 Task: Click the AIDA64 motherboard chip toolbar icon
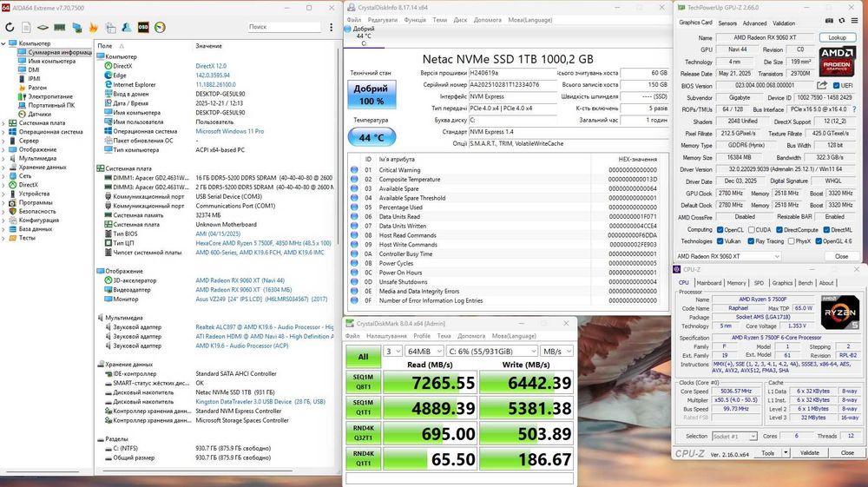click(x=43, y=27)
